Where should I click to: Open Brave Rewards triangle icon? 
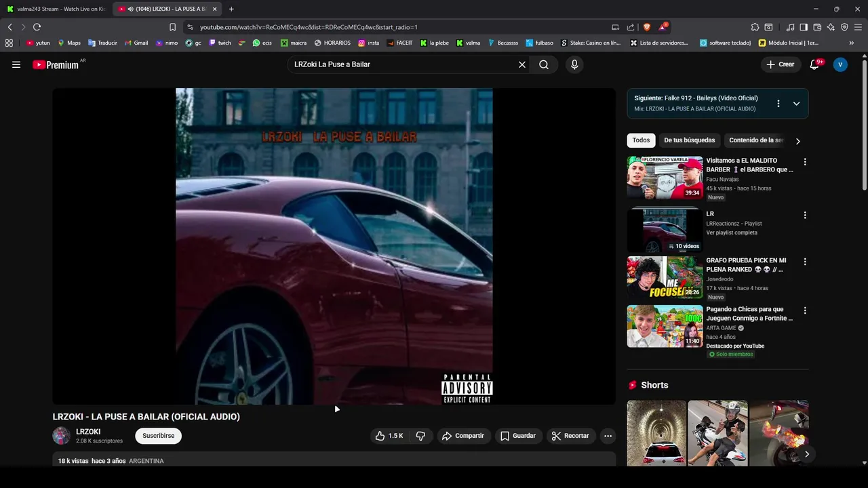click(663, 27)
